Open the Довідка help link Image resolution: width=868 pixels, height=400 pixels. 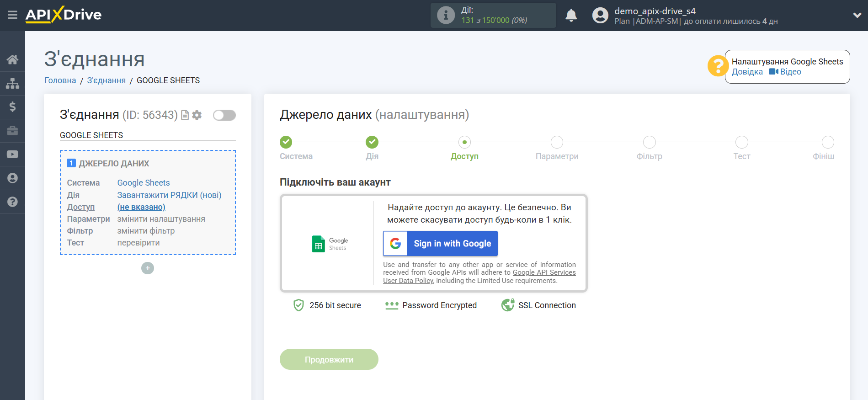747,72
